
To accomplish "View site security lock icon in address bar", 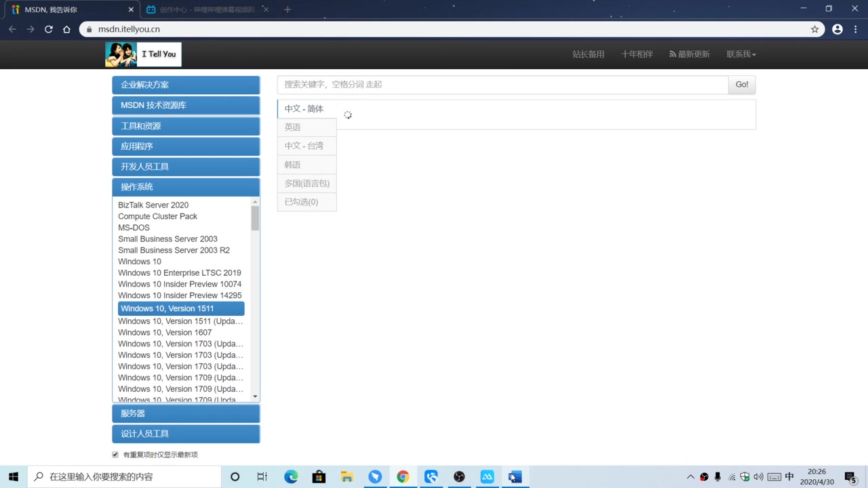I will pyautogui.click(x=89, y=29).
